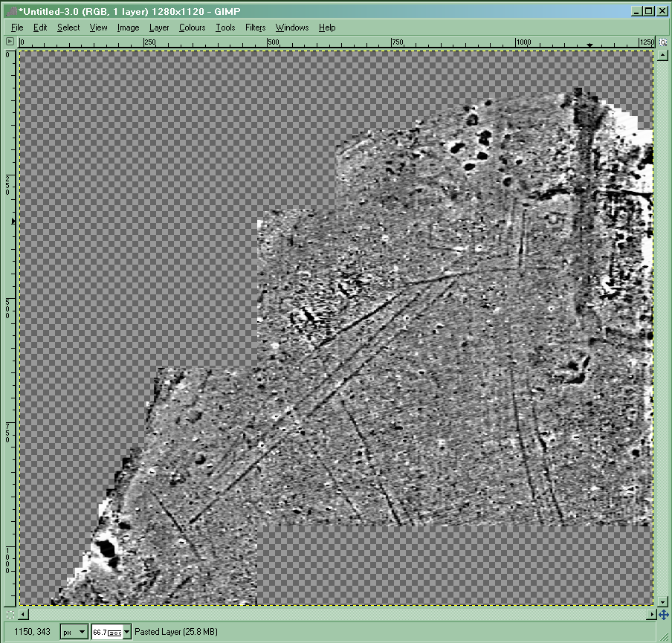672x643 pixels.
Task: Close the GIMP window
Action: tap(662, 12)
